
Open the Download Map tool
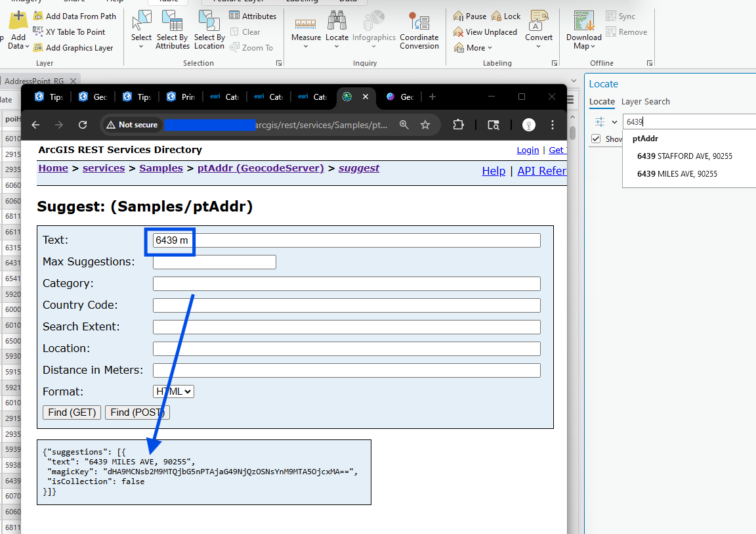pyautogui.click(x=584, y=30)
